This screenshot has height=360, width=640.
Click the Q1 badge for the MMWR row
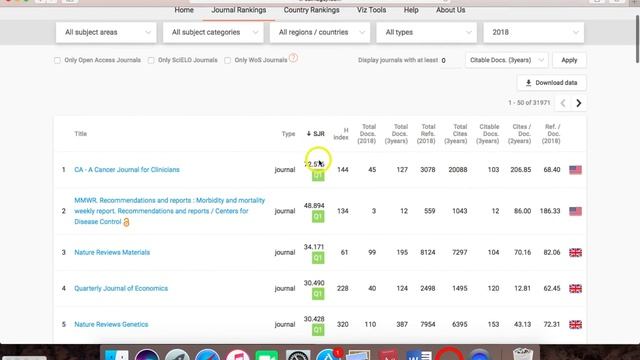pyautogui.click(x=318, y=217)
